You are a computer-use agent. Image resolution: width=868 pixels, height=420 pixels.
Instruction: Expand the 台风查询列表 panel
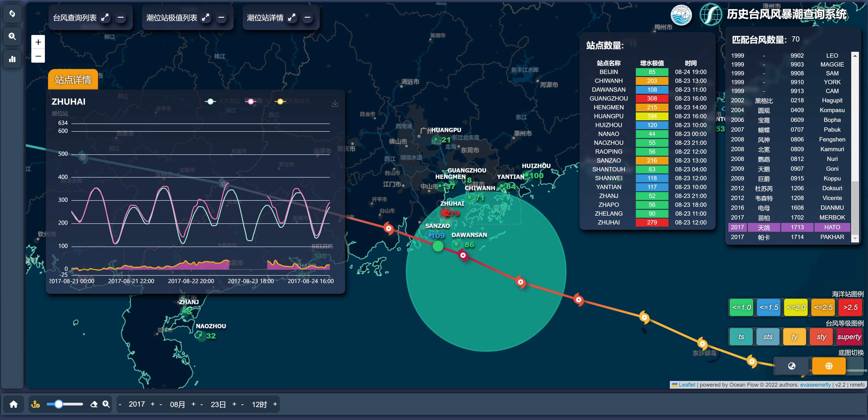[x=105, y=17]
